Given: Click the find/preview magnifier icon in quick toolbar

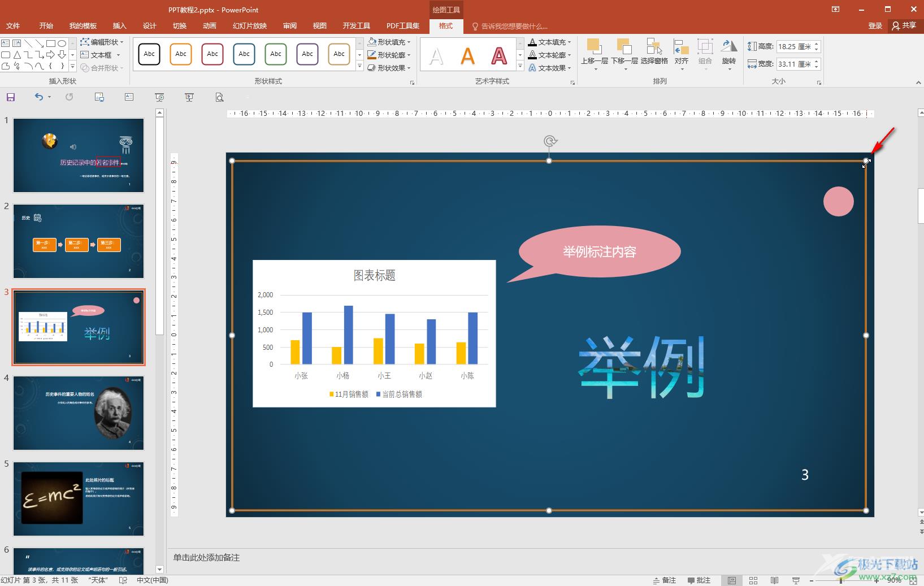Looking at the screenshot, I should coord(219,97).
